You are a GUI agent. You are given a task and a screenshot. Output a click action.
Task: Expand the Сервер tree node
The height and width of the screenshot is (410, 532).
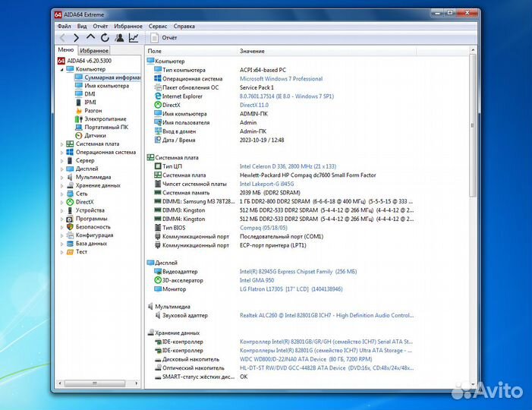[61, 161]
